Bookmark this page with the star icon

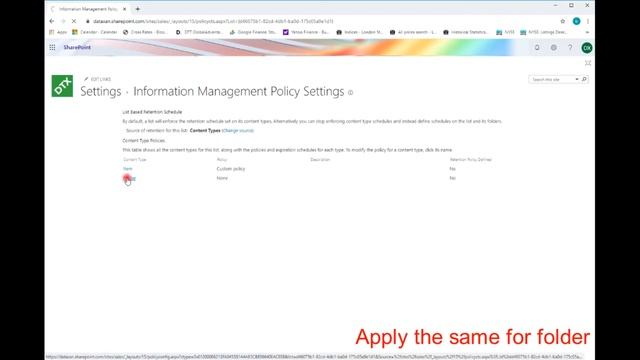pos(563,21)
